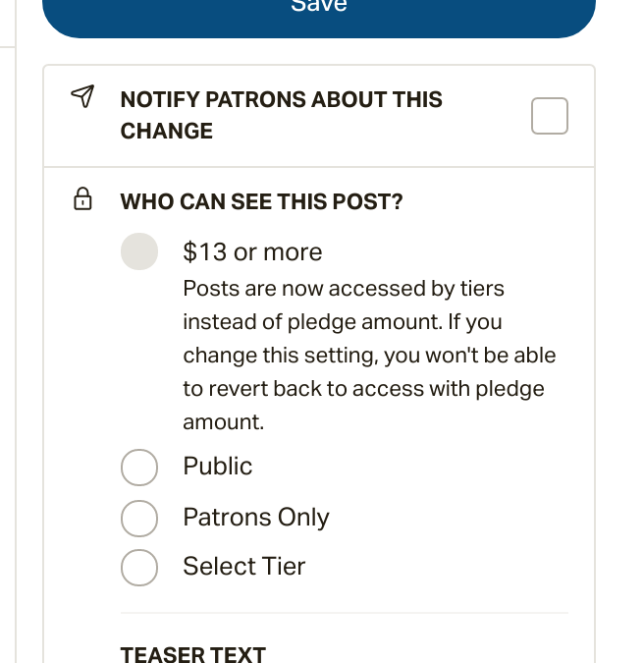This screenshot has width=644, height=663.
Task: Click the divider line above Teaser Text
Action: (345, 613)
